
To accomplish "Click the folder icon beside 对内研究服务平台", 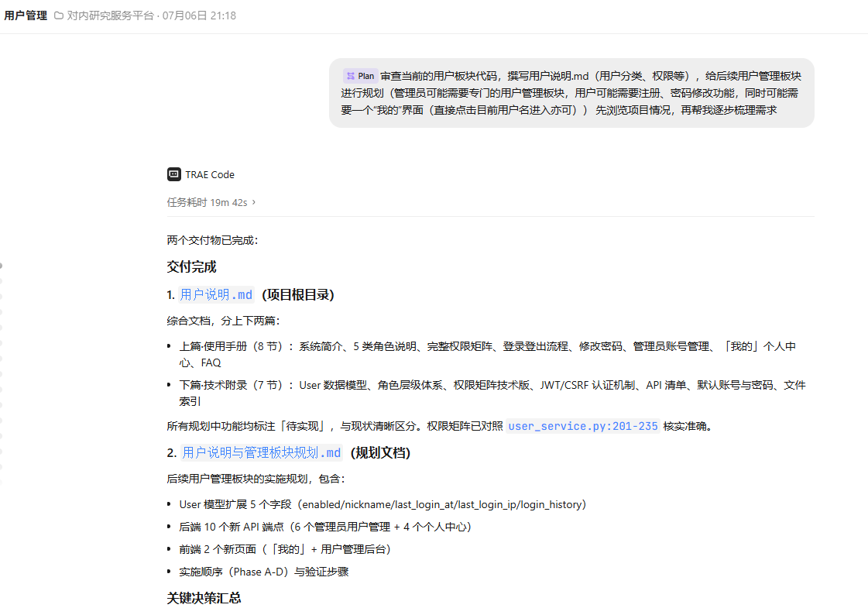I will pos(59,15).
